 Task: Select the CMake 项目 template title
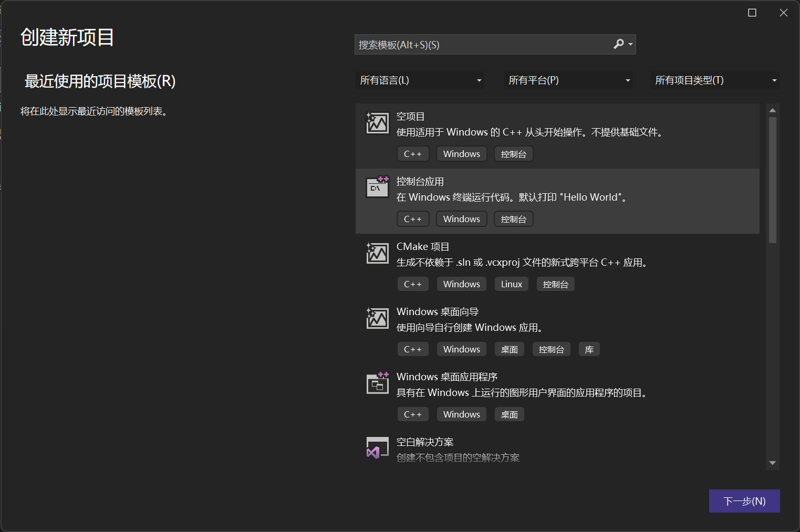pos(423,247)
